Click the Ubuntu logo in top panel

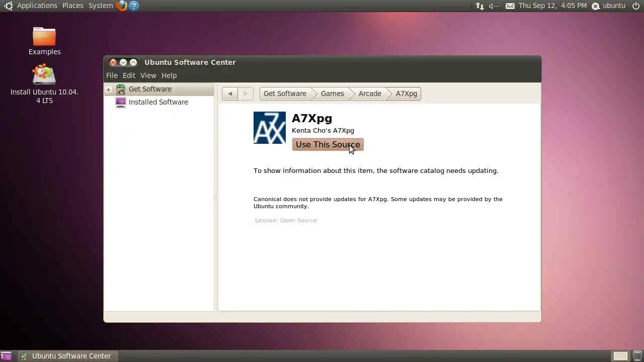8,6
